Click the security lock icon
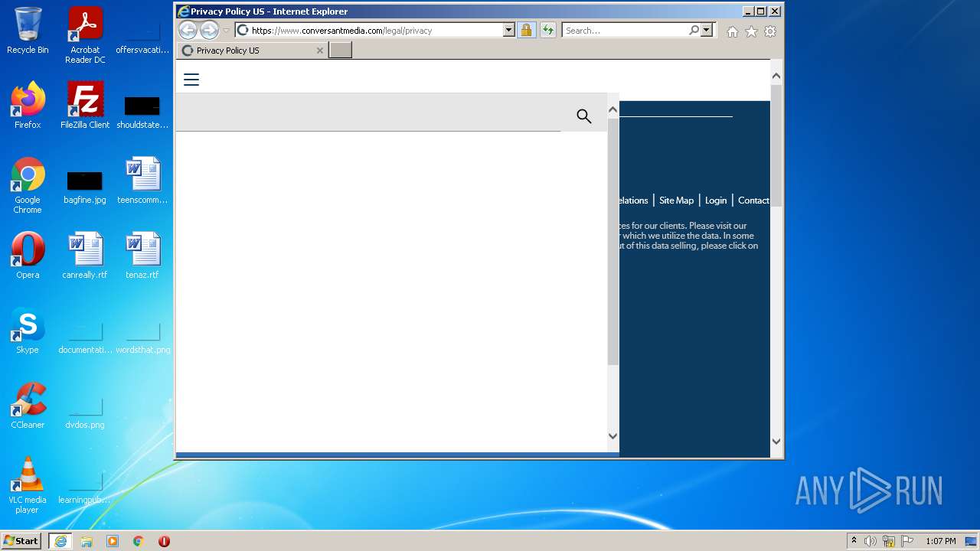 (526, 30)
